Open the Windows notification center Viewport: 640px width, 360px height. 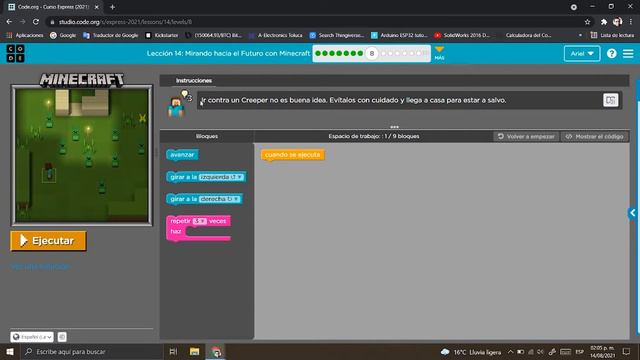pyautogui.click(x=626, y=352)
